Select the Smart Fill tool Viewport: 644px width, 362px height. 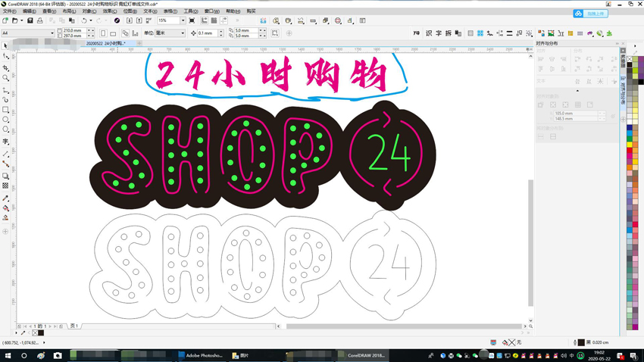click(x=5, y=217)
